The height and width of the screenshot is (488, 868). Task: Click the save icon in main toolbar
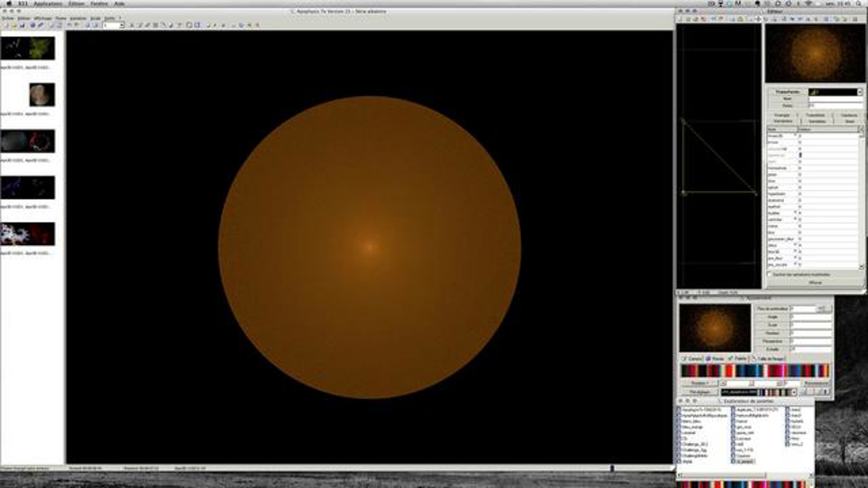point(22,25)
